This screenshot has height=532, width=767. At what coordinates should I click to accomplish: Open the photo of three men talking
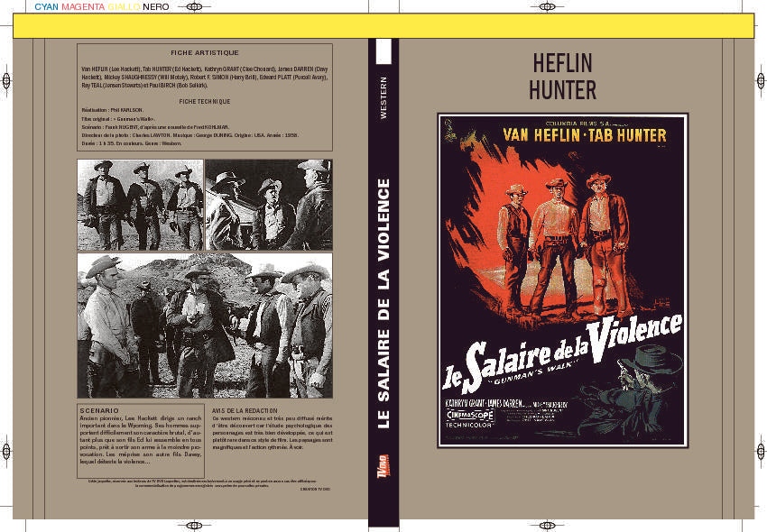[x=269, y=205]
